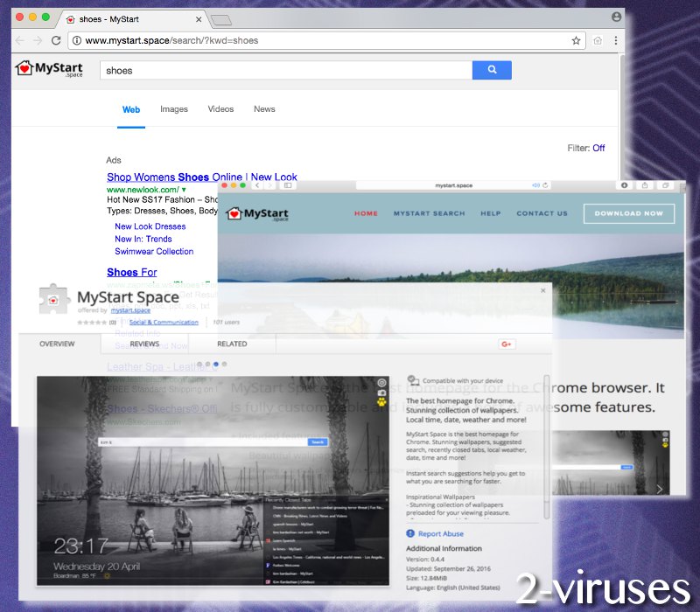
Task: Click the sun icon next to the weather
Action: (107, 576)
